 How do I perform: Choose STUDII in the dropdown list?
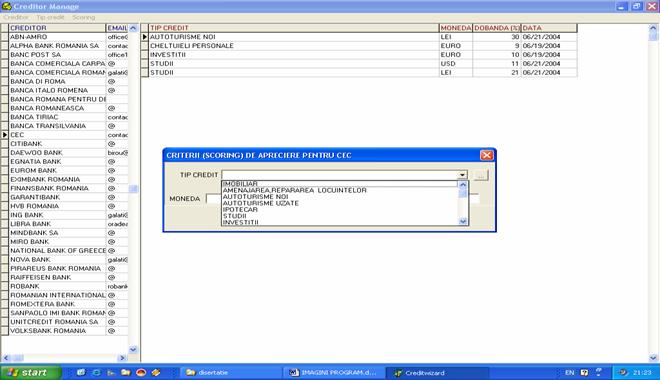point(340,215)
